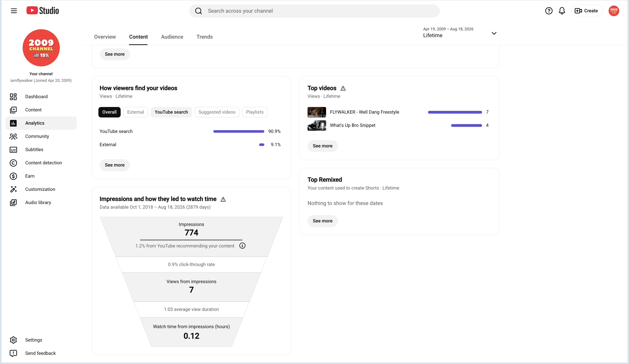Click warning triangle beside Impressions heading
The image size is (629, 364).
click(x=223, y=199)
